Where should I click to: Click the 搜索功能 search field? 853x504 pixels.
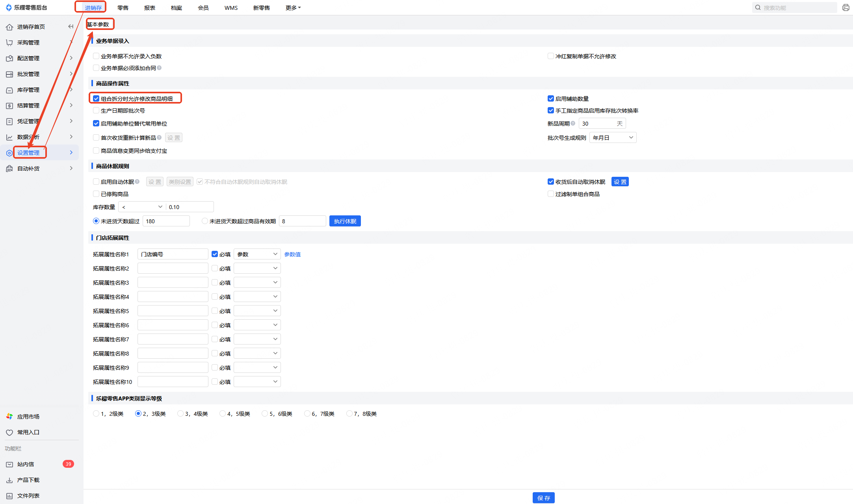(x=796, y=7)
